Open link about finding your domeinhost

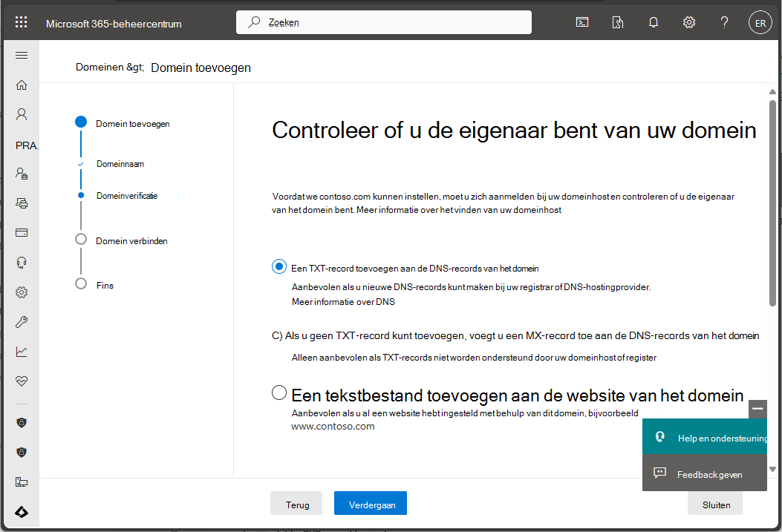point(459,210)
